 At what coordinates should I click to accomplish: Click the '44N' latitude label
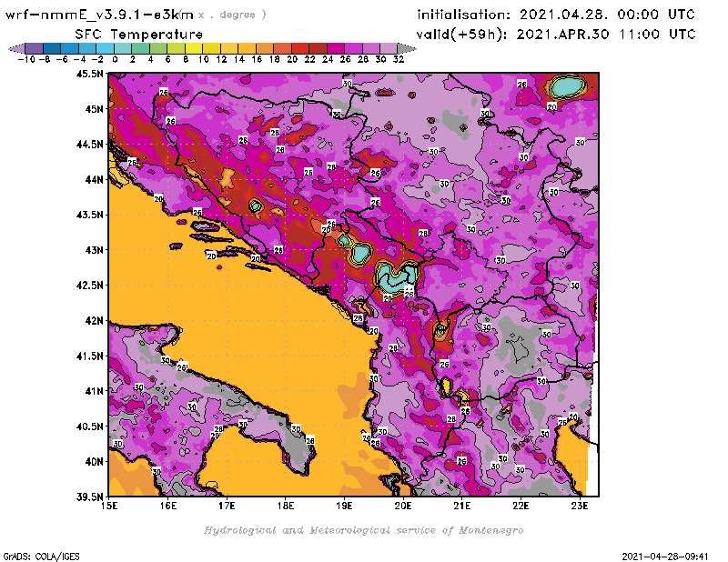pyautogui.click(x=94, y=179)
